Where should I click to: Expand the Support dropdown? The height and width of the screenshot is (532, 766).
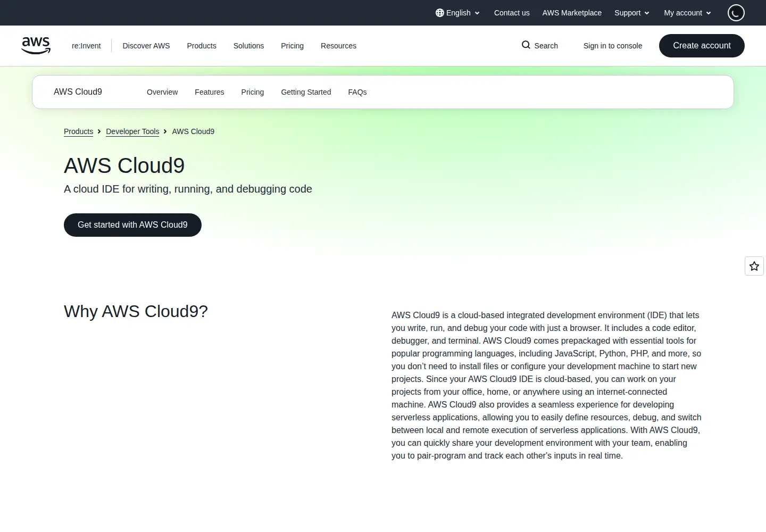coord(632,13)
